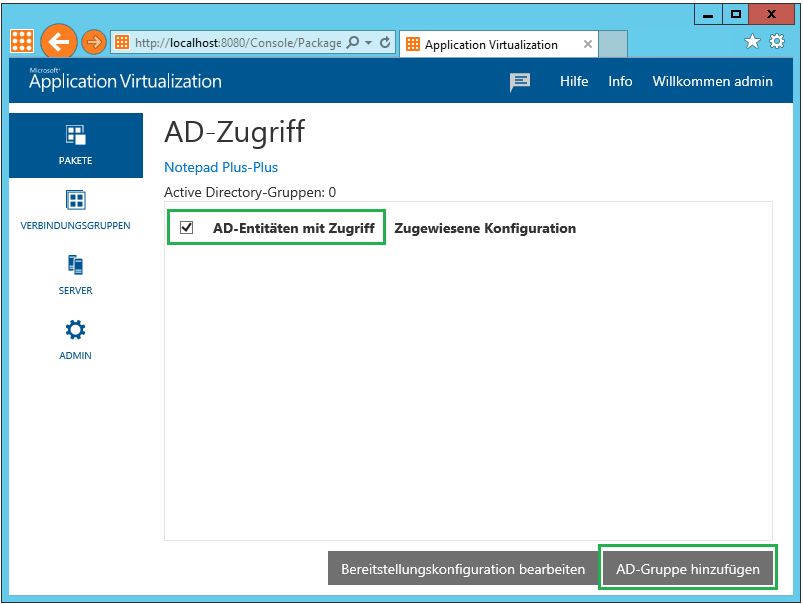Open browser tools gear icon
The image size is (803, 604).
pos(777,42)
